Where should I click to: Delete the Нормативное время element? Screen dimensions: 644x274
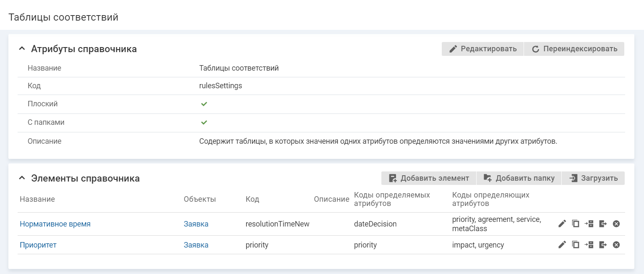(616, 224)
